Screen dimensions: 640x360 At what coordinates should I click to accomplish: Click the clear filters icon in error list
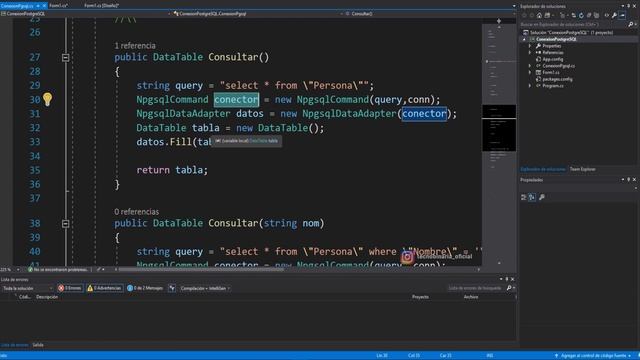pos(172,288)
